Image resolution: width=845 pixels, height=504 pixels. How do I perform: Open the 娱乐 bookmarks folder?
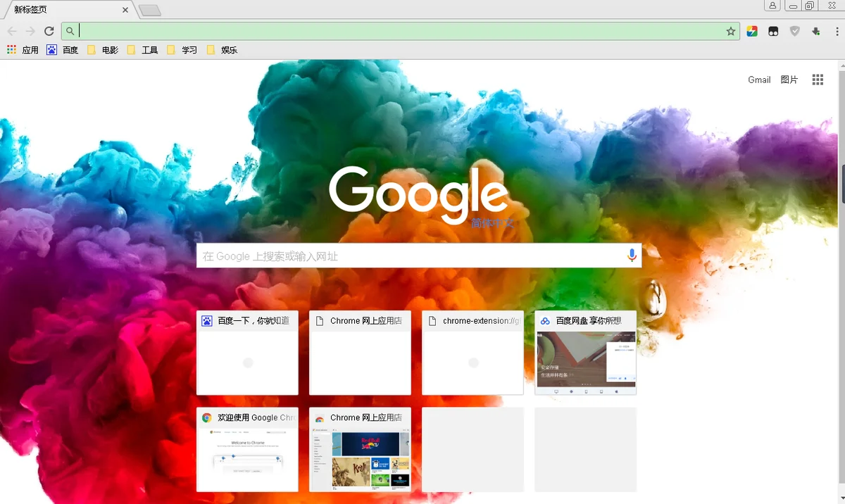click(x=222, y=50)
